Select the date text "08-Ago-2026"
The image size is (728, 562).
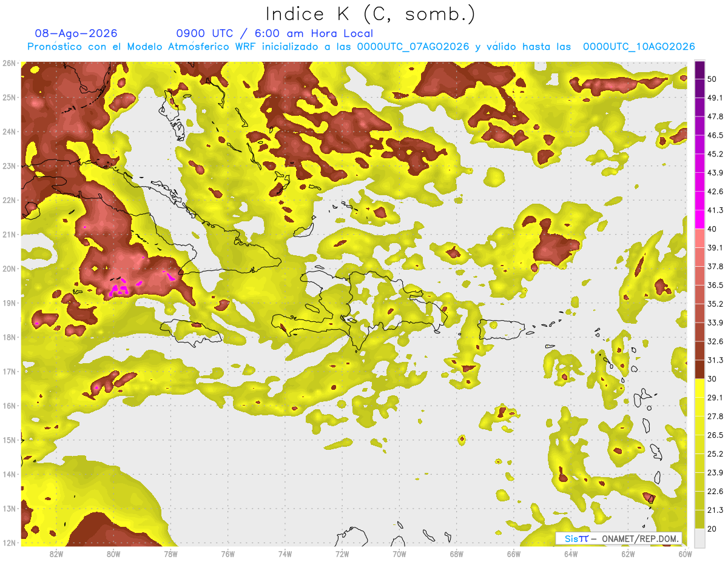(x=76, y=33)
